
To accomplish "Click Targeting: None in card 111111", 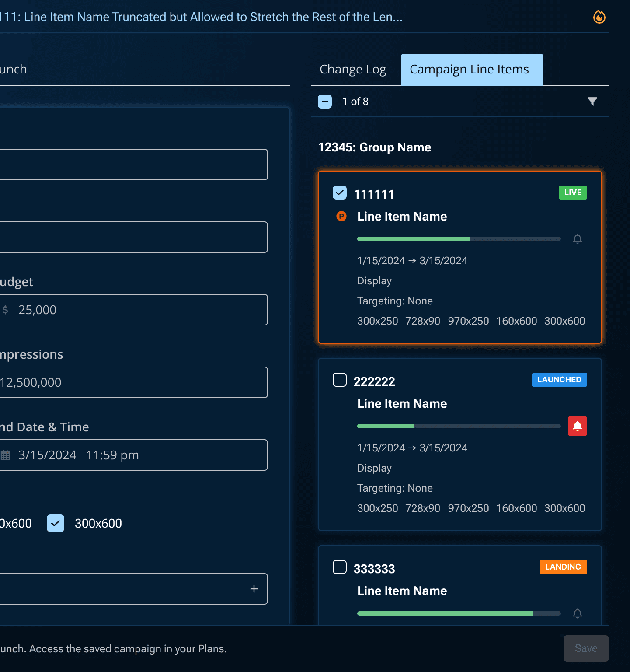I will [395, 301].
